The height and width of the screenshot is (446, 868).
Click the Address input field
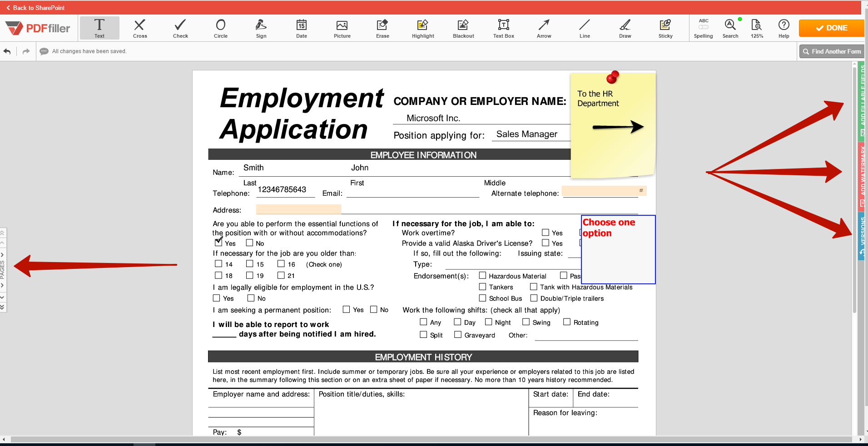[x=298, y=209]
